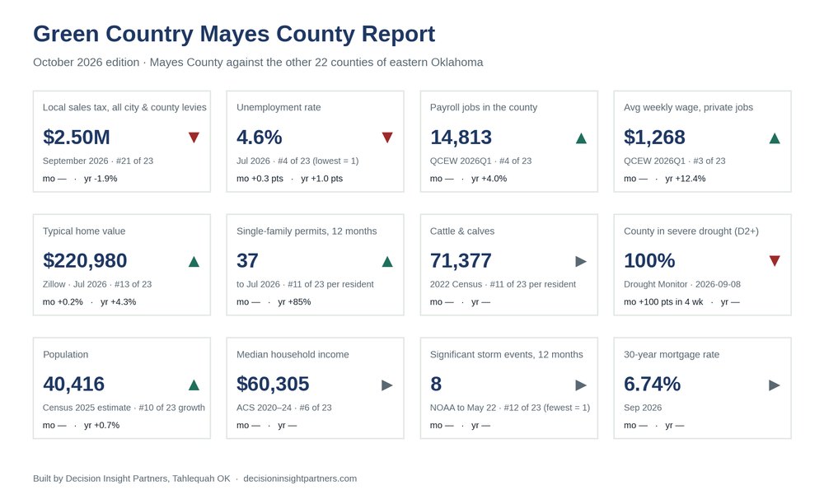Click the 'Cattle & calves' label
824x504 pixels.
point(462,231)
